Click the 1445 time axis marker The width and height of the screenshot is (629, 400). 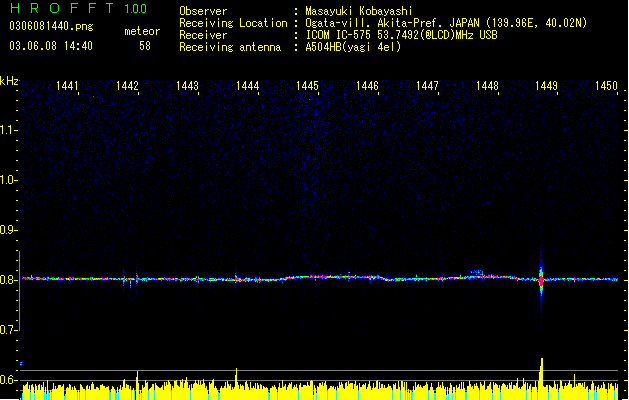click(307, 86)
